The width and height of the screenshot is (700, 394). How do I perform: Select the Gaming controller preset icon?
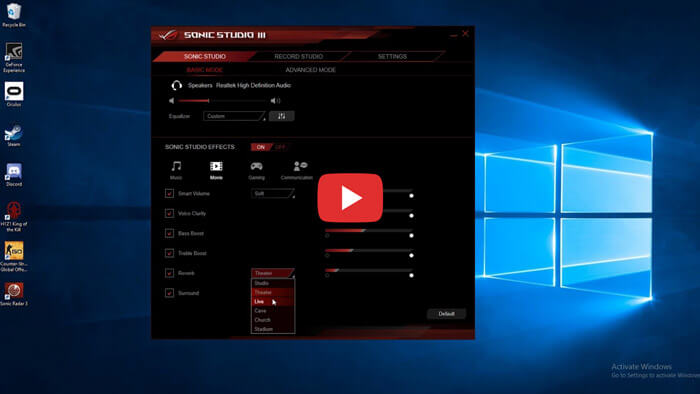[256, 166]
